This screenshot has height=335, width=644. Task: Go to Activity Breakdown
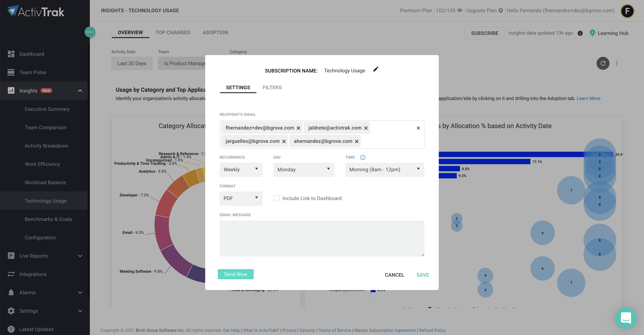point(46,146)
